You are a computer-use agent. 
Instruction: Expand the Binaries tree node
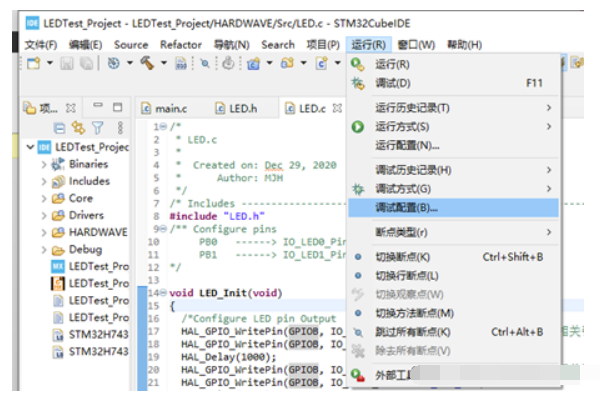[x=44, y=165]
